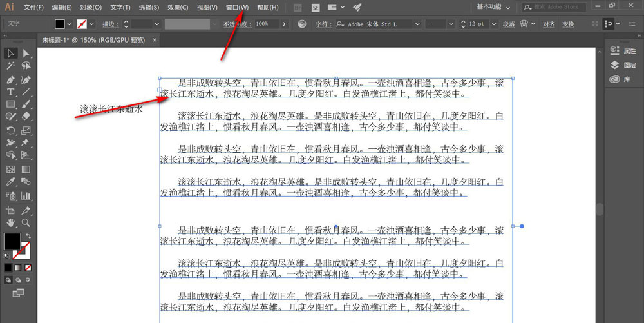The height and width of the screenshot is (323, 644).
Task: Reset default fill and stroke
Action: tap(6, 255)
